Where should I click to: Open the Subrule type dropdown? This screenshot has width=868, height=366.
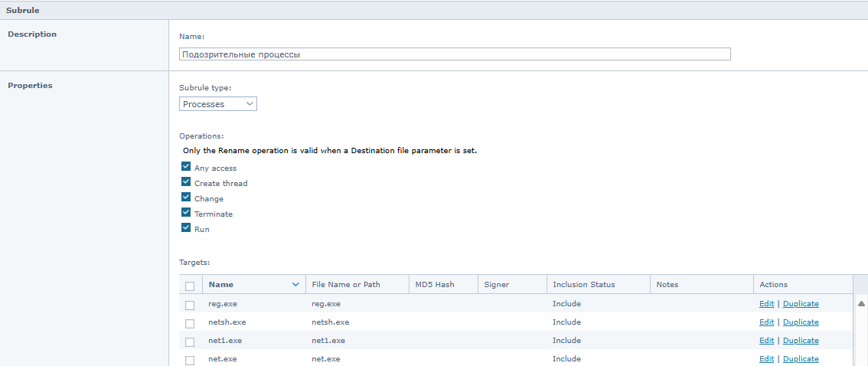pyautogui.click(x=218, y=103)
